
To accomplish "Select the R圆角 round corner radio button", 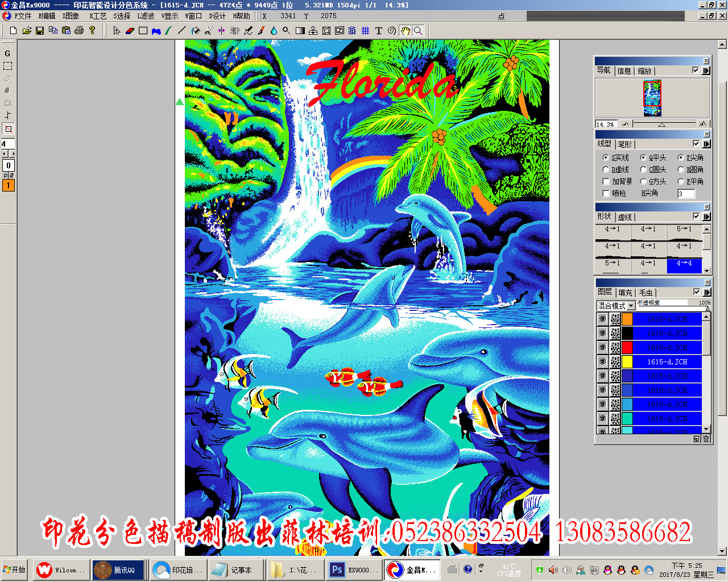I will 681,169.
